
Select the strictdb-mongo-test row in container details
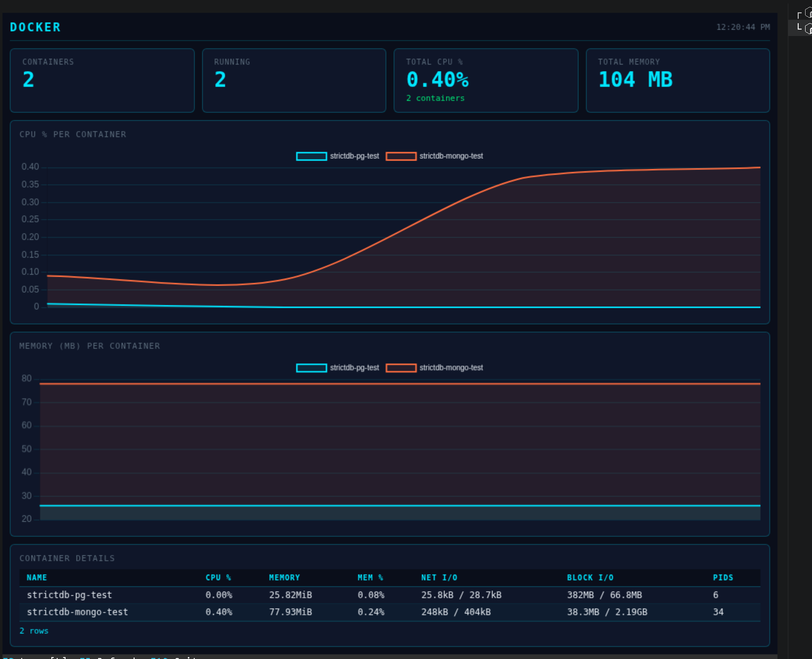coord(247,612)
